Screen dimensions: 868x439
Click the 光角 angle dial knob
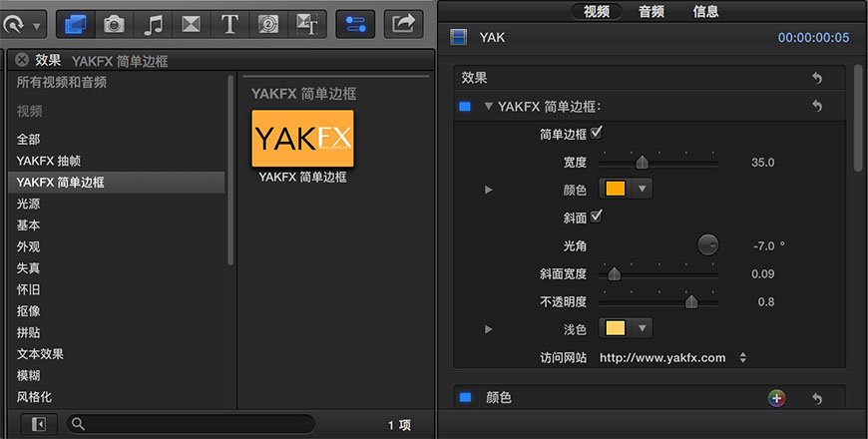tap(707, 244)
